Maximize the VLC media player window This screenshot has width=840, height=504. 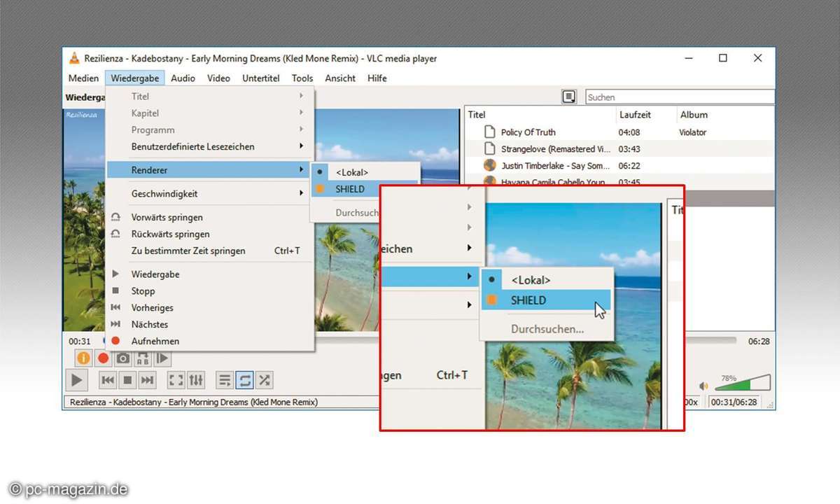[722, 58]
